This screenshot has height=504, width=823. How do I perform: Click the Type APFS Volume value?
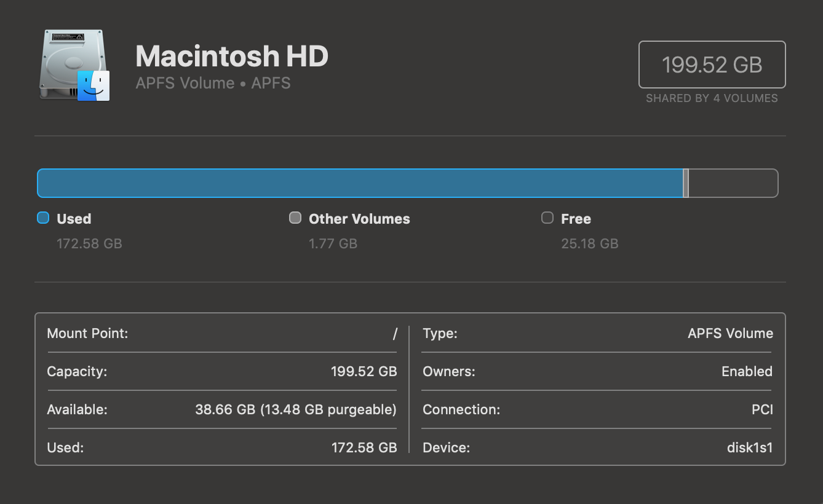(x=730, y=334)
